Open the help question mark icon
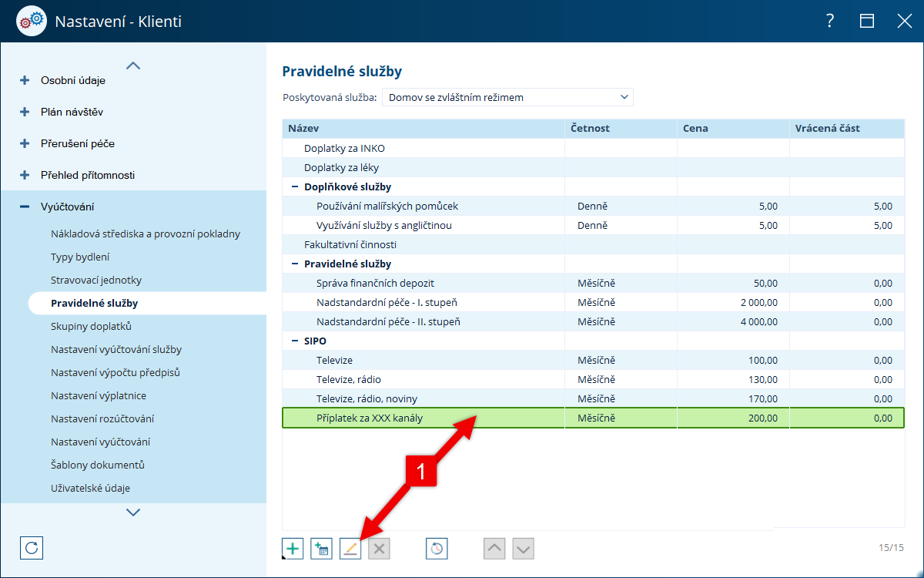Viewport: 924px width, 578px height. point(829,22)
